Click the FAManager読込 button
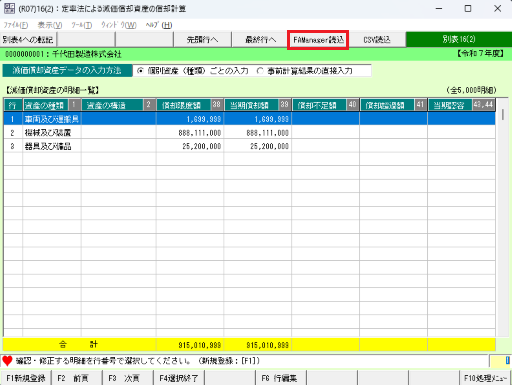 pyautogui.click(x=318, y=40)
